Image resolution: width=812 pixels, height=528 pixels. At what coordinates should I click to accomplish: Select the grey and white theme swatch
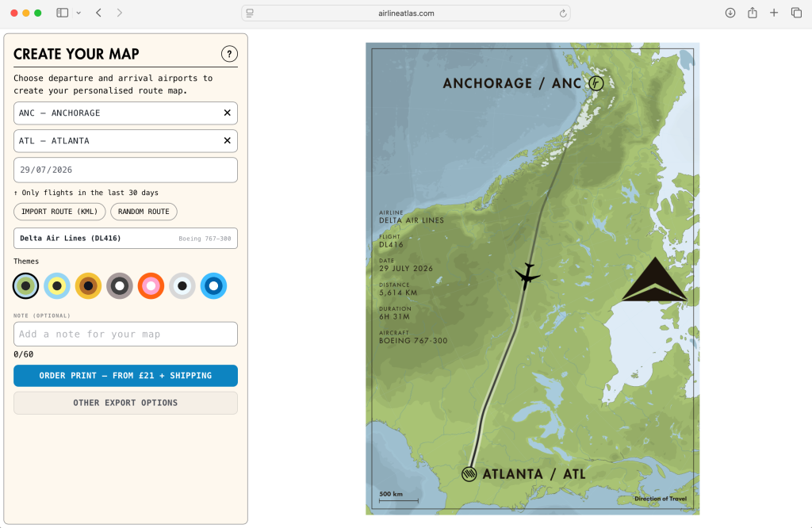[120, 285]
